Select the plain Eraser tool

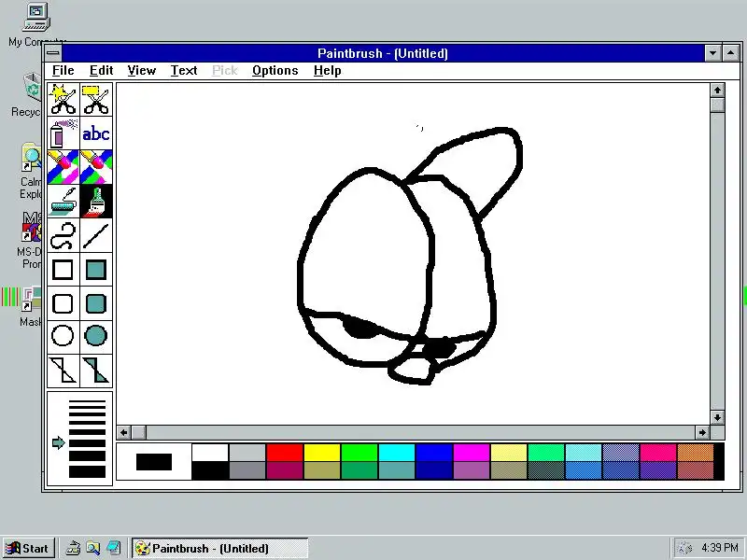click(x=96, y=167)
